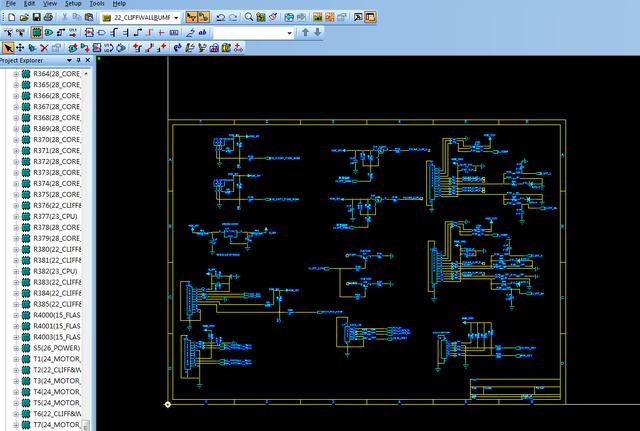Open the Setup menu
Viewport: 640px width, 431px height.
(x=73, y=4)
